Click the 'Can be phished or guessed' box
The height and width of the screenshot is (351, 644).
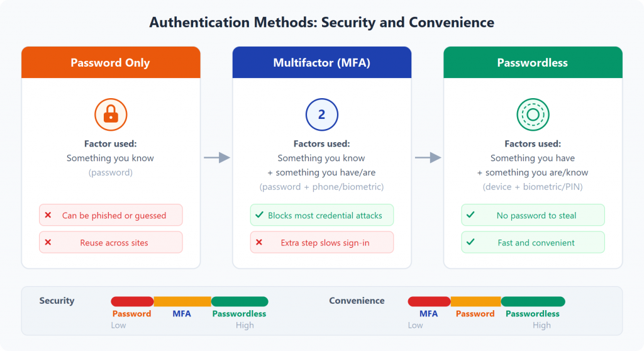[111, 215]
